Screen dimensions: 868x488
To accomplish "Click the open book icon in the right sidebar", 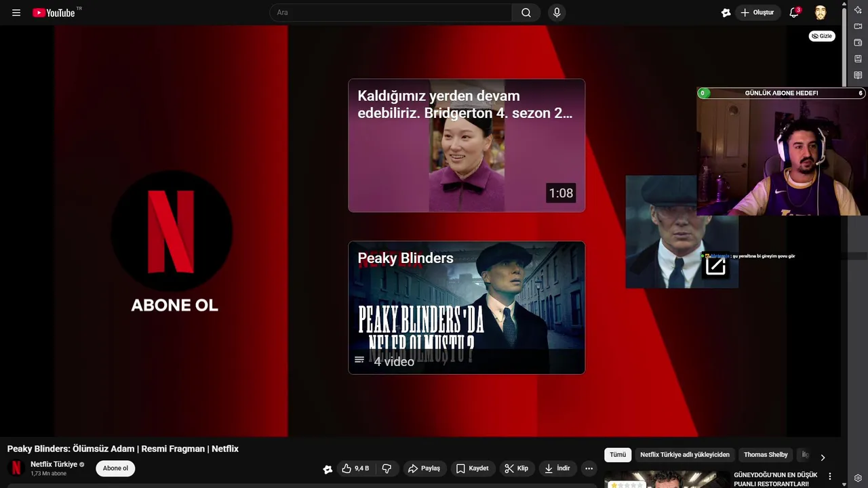I will [858, 75].
